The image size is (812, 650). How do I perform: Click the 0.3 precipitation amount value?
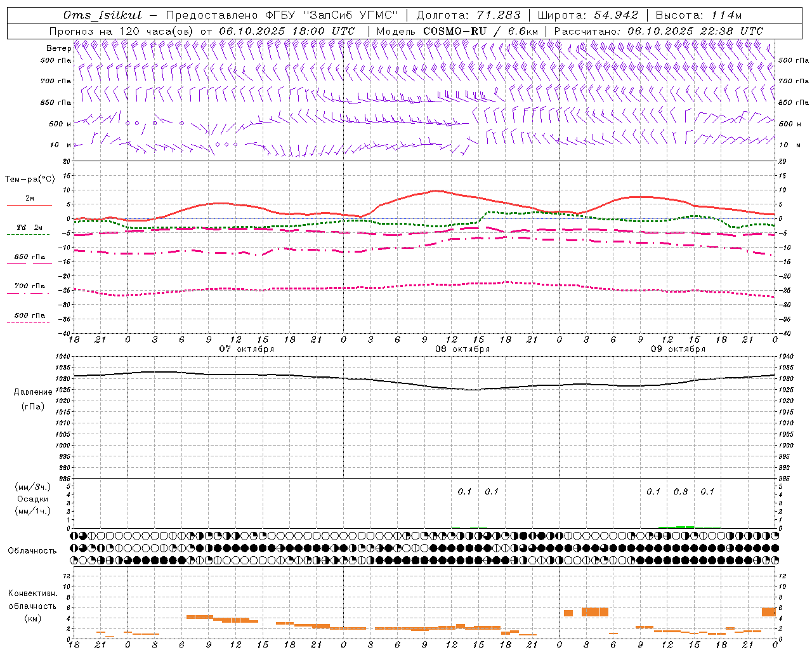pos(681,492)
